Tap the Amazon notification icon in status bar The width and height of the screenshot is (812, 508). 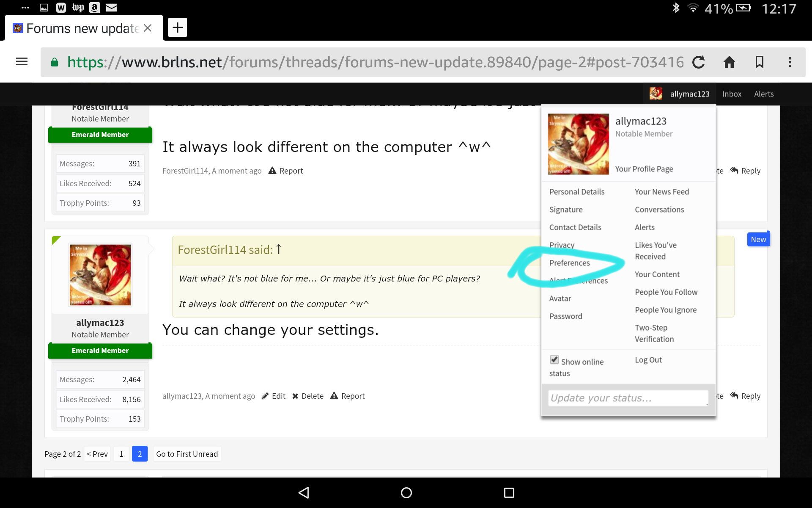pyautogui.click(x=95, y=8)
